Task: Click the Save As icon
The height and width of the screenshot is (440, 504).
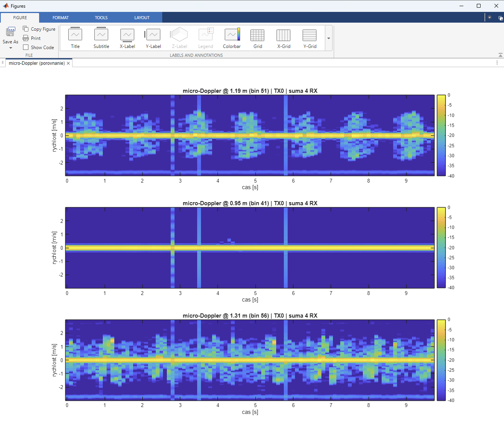Action: point(10,32)
